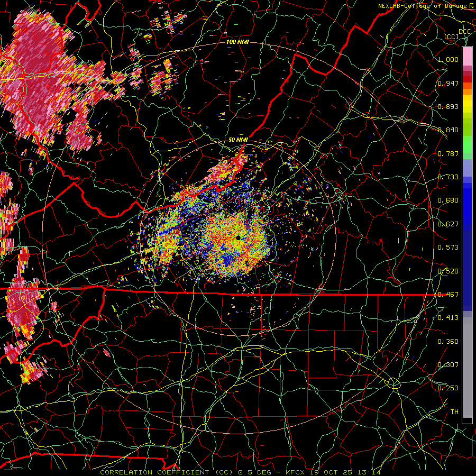Click the 19 OCT 25 13:14 timestamp

pyautogui.click(x=345, y=472)
